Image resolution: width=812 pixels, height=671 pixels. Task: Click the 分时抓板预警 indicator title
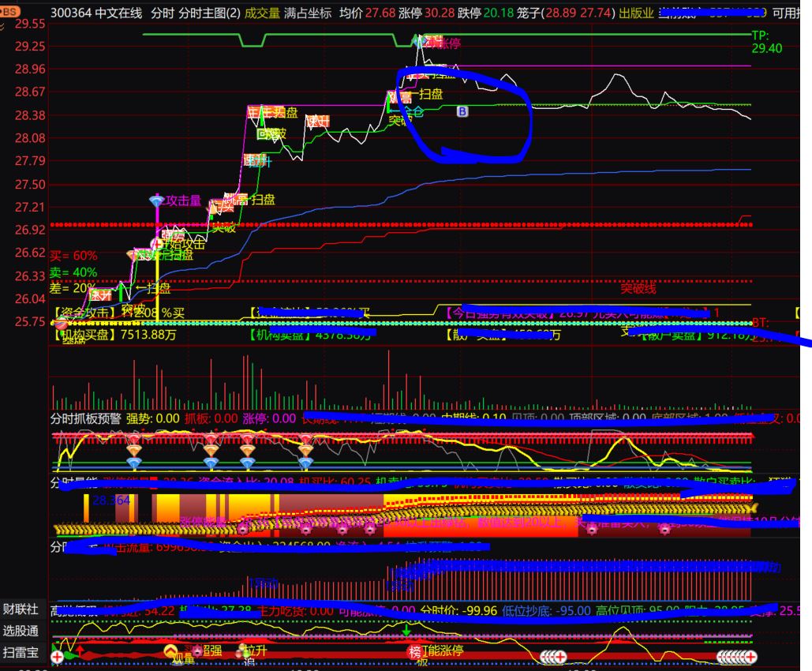(x=86, y=418)
